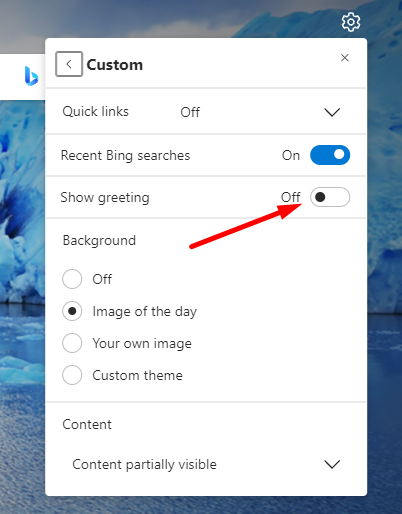Select the Off background radio button
The height and width of the screenshot is (514, 402).
click(x=72, y=279)
